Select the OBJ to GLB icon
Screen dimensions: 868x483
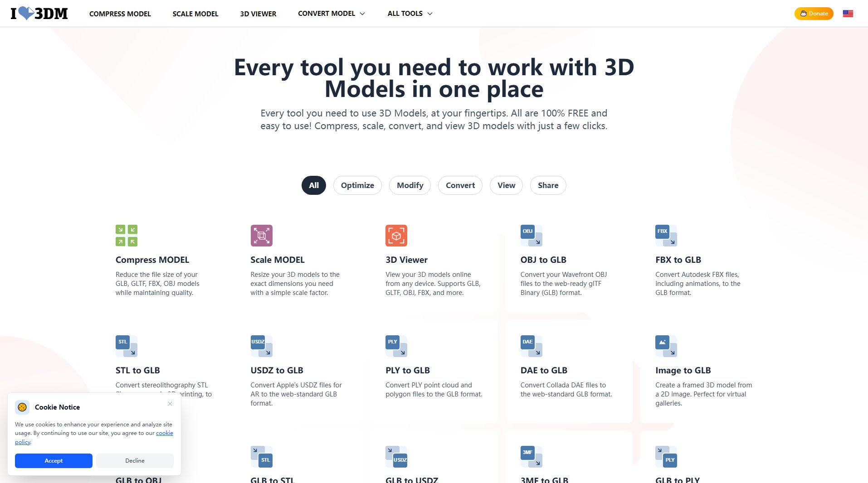pyautogui.click(x=531, y=236)
